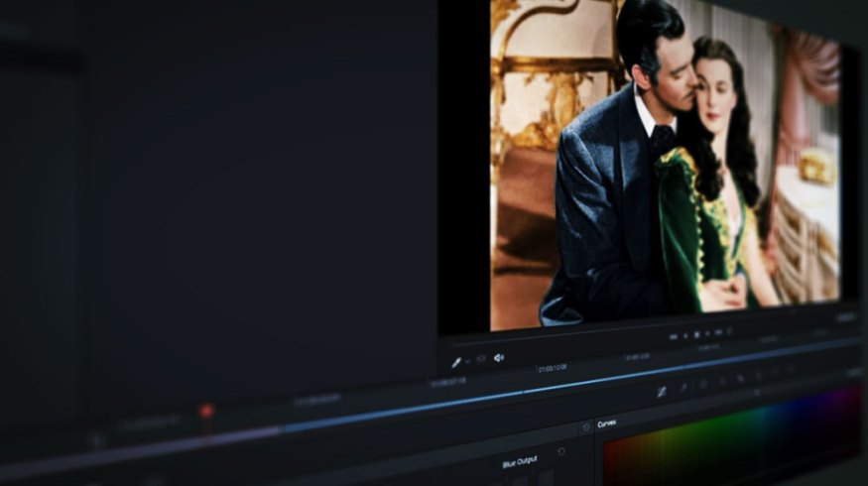Viewport: 868px width, 486px height.
Task: Reset the Blue Output control
Action: (561, 452)
